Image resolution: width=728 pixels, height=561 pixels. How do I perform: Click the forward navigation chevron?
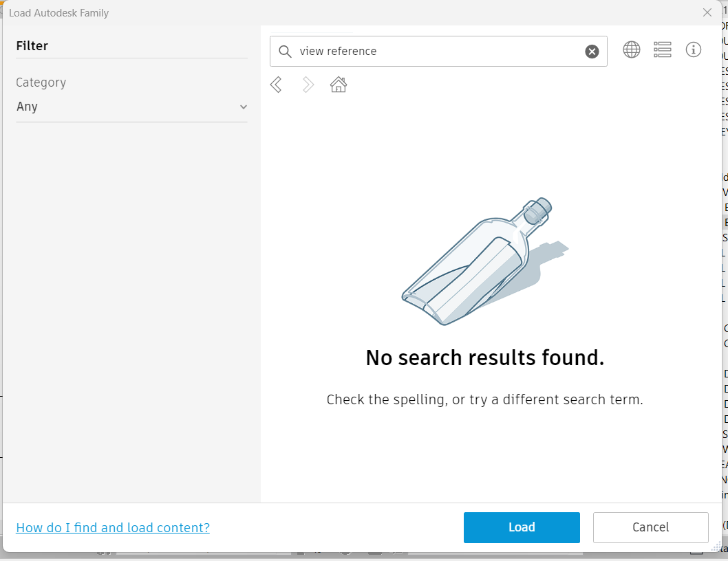(x=308, y=84)
